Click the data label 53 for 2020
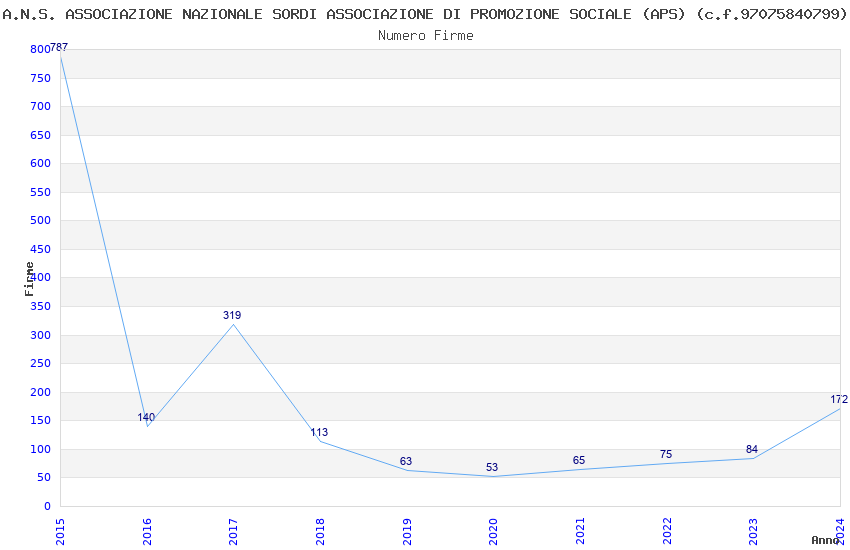Image resolution: width=850 pixels, height=550 pixels. tap(492, 467)
